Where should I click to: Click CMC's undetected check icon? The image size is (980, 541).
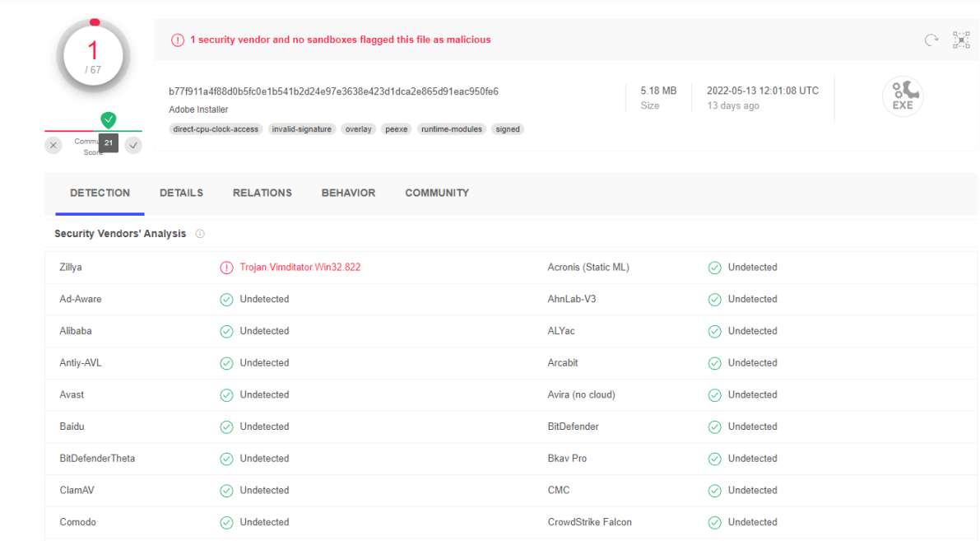tap(714, 491)
